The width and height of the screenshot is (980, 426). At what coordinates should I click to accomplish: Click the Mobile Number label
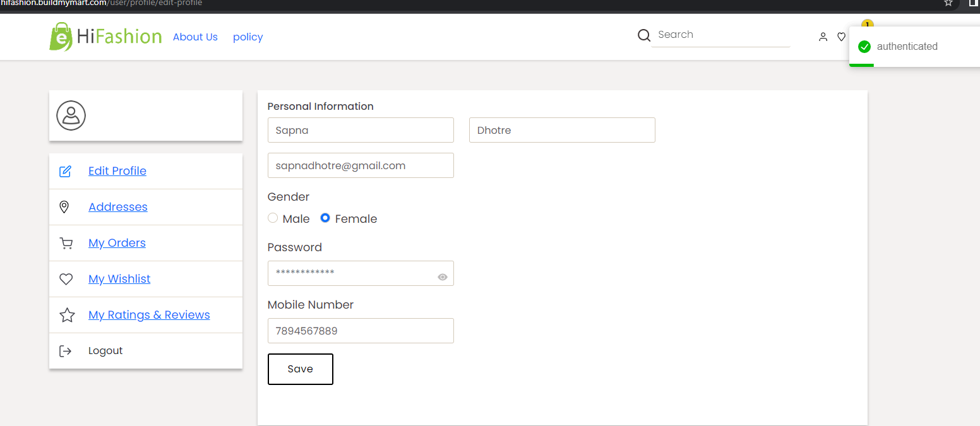(x=311, y=305)
